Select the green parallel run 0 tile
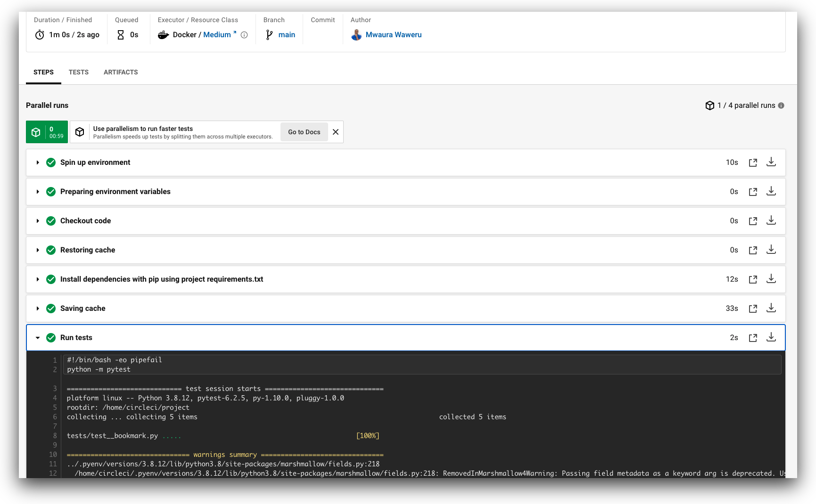 (47, 132)
